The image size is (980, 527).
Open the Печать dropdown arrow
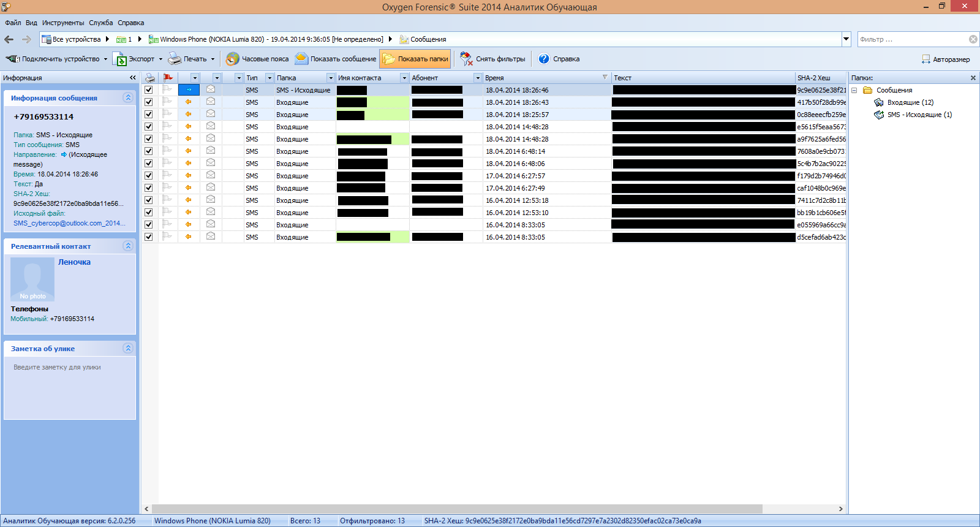click(213, 59)
